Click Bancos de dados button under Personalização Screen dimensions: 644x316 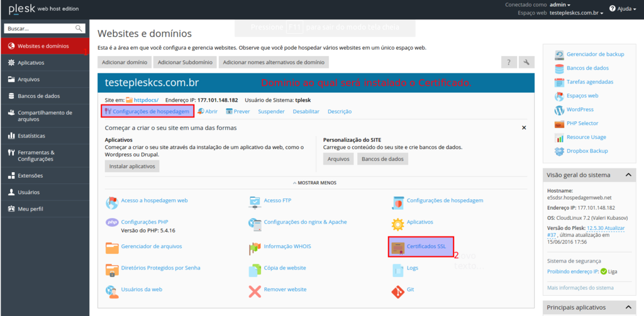(x=382, y=159)
